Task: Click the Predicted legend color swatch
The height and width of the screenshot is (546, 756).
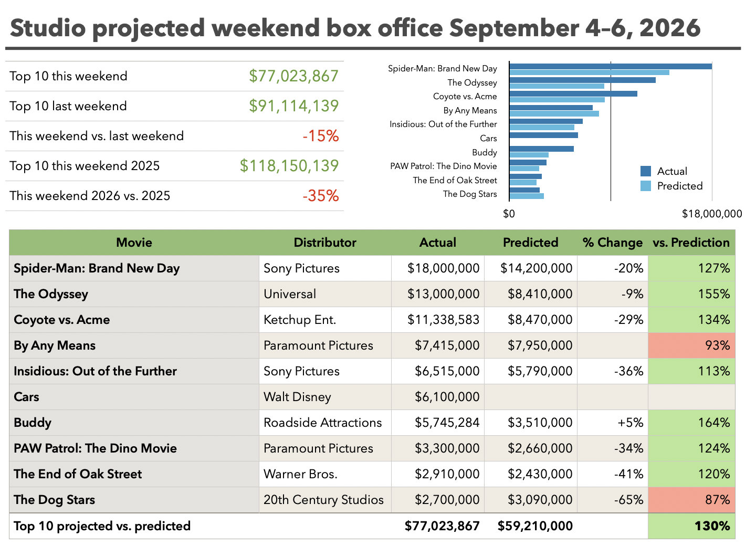Action: click(646, 186)
